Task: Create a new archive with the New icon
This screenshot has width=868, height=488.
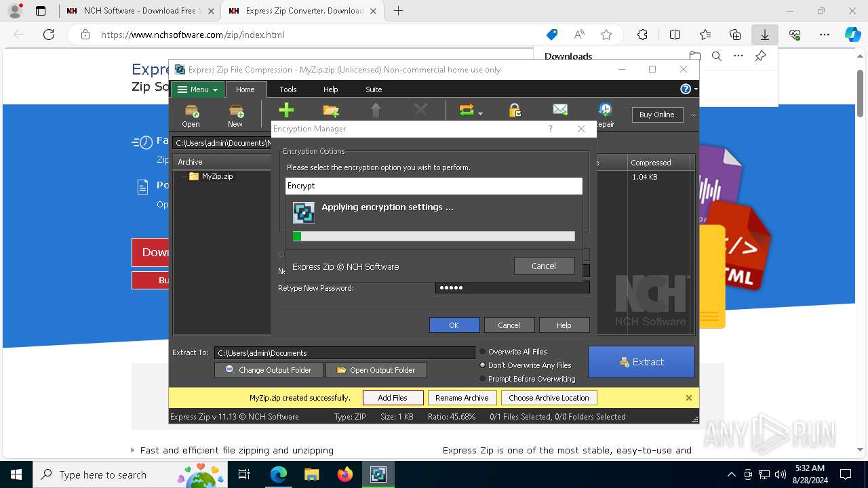Action: 235,115
